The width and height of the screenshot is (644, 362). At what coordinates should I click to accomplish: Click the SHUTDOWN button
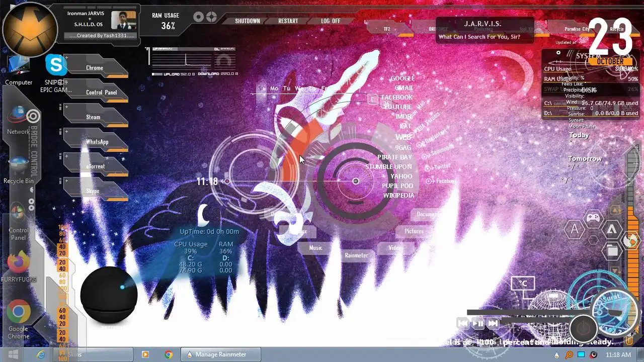(x=248, y=21)
